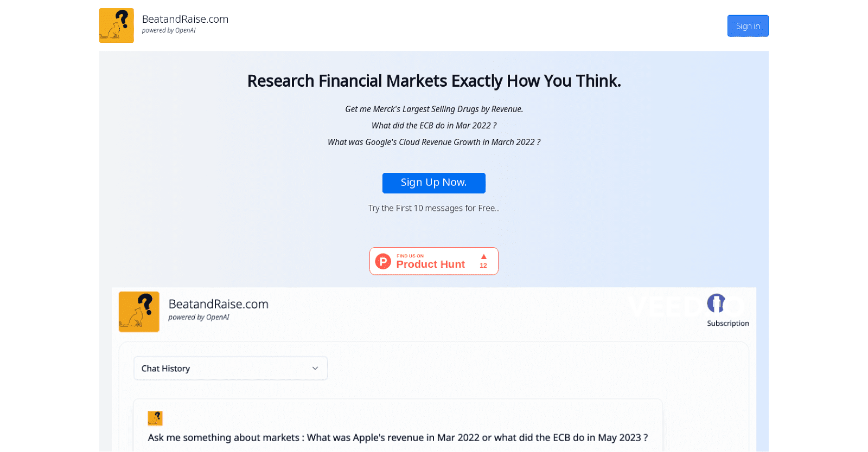Image resolution: width=868 pixels, height=452 pixels.
Task: Open the BeatandRaise.com header title link
Action: (185, 19)
